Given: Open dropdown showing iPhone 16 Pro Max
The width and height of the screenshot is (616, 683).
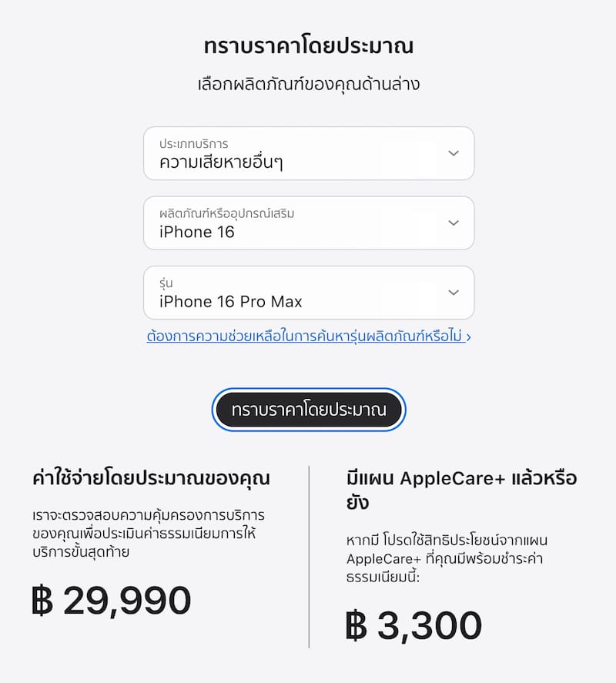Looking at the screenshot, I should pos(308,293).
